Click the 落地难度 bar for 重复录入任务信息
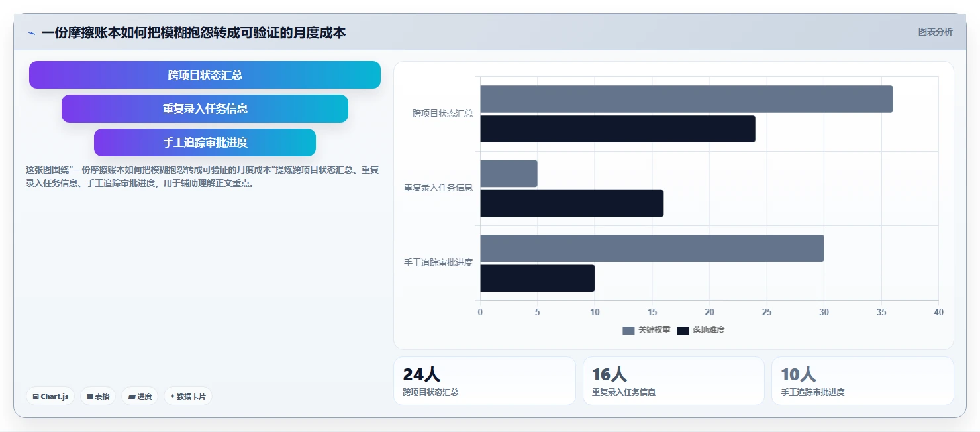 pos(571,203)
